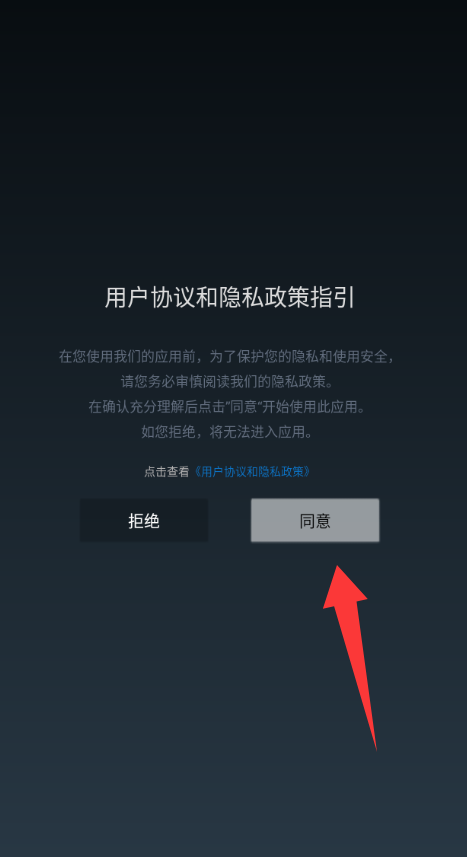Click the line starting with 在确认充分理解后

click(227, 407)
